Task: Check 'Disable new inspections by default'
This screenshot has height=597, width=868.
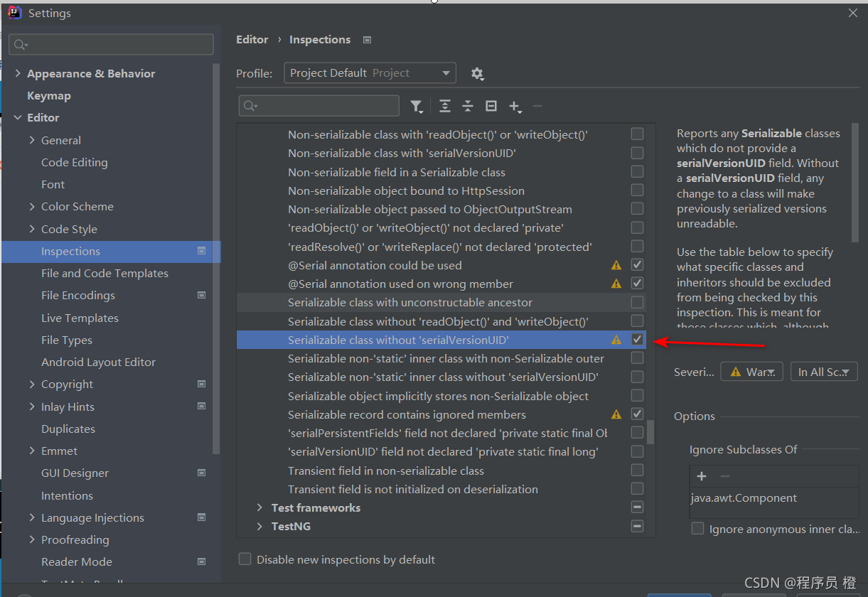Action: pos(245,559)
